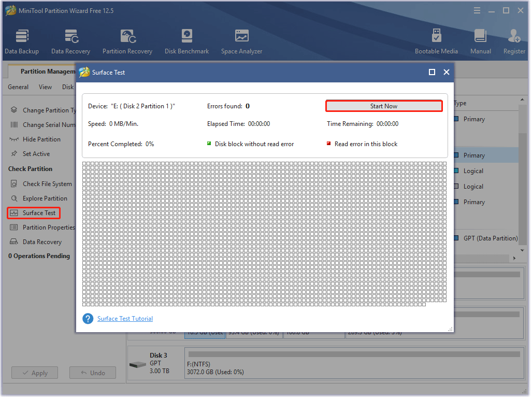Click the Disk 3 GPT 3.00 TB label
This screenshot has height=398, width=532.
coord(160,364)
